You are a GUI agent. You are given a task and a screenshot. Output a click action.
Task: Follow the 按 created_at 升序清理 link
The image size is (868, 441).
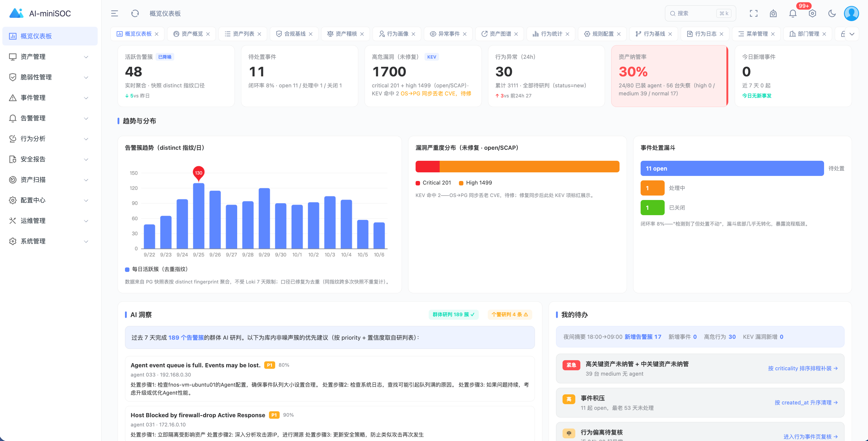(x=806, y=403)
